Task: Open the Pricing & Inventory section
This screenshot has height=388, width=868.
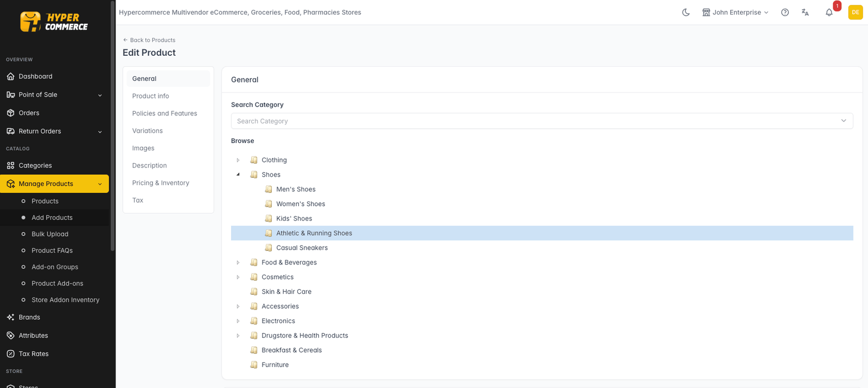Action: click(x=168, y=183)
